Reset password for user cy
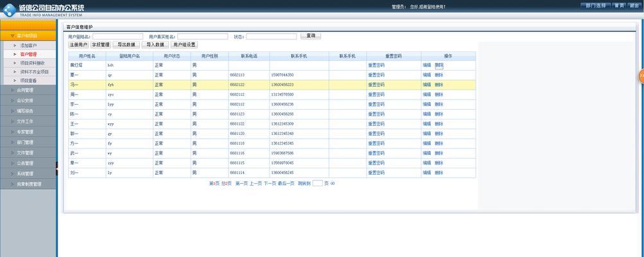This screenshot has width=644, height=257. click(x=376, y=114)
